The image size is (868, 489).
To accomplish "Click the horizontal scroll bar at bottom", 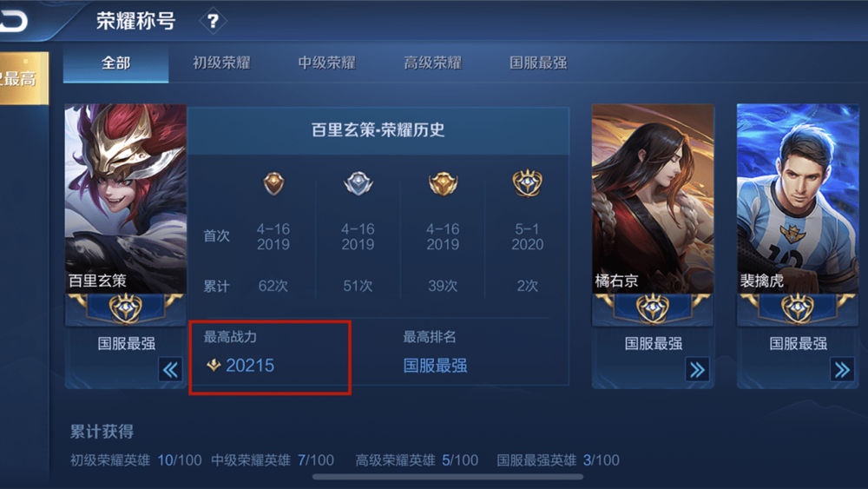I will click(448, 477).
